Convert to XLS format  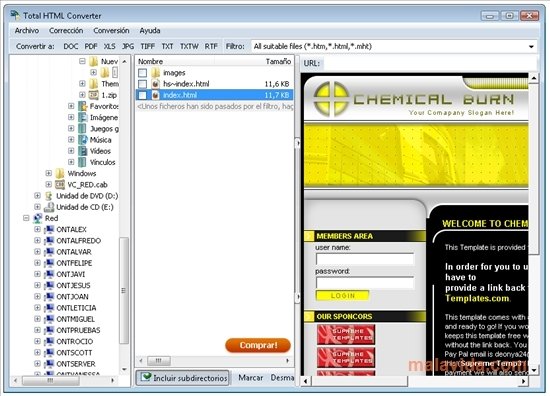pos(109,46)
